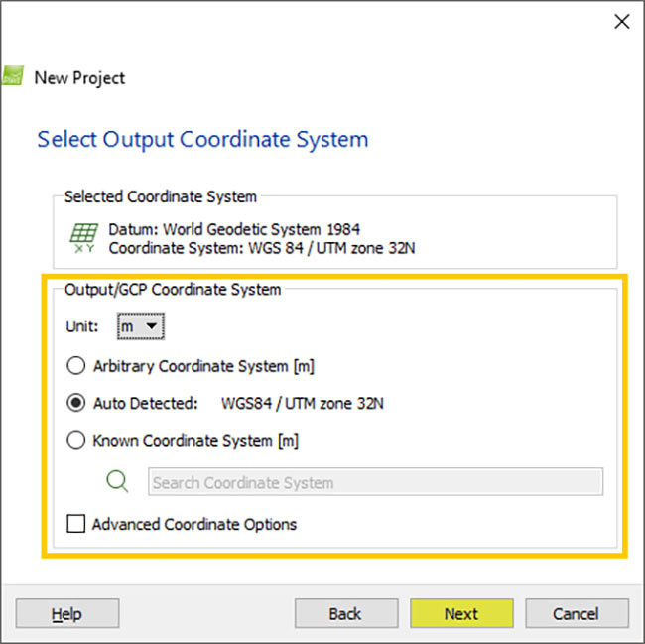Select Arbitrary Coordinate System radio button
This screenshot has width=645, height=644.
click(76, 365)
